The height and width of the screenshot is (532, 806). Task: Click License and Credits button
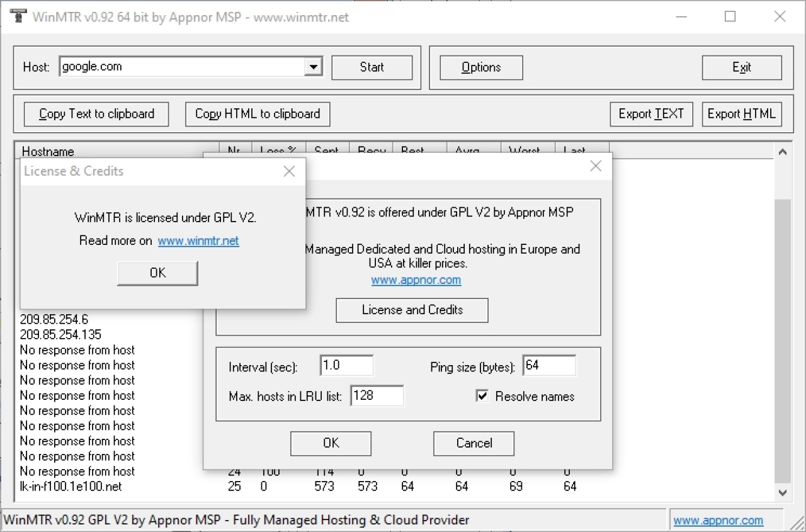pyautogui.click(x=412, y=310)
